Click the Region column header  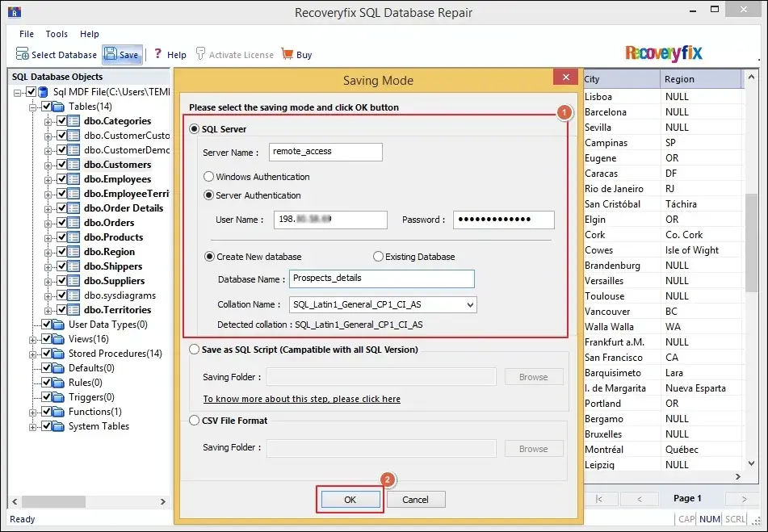pos(700,79)
